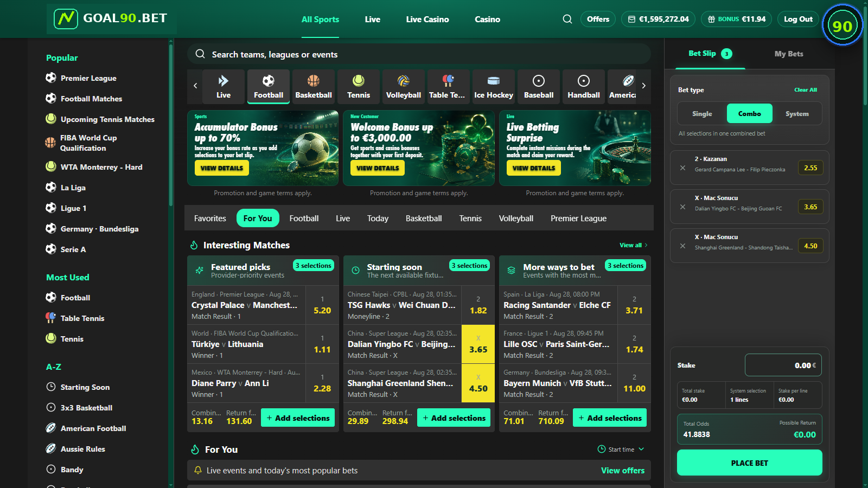
Task: Click the Stake amount input field
Action: pos(783,365)
